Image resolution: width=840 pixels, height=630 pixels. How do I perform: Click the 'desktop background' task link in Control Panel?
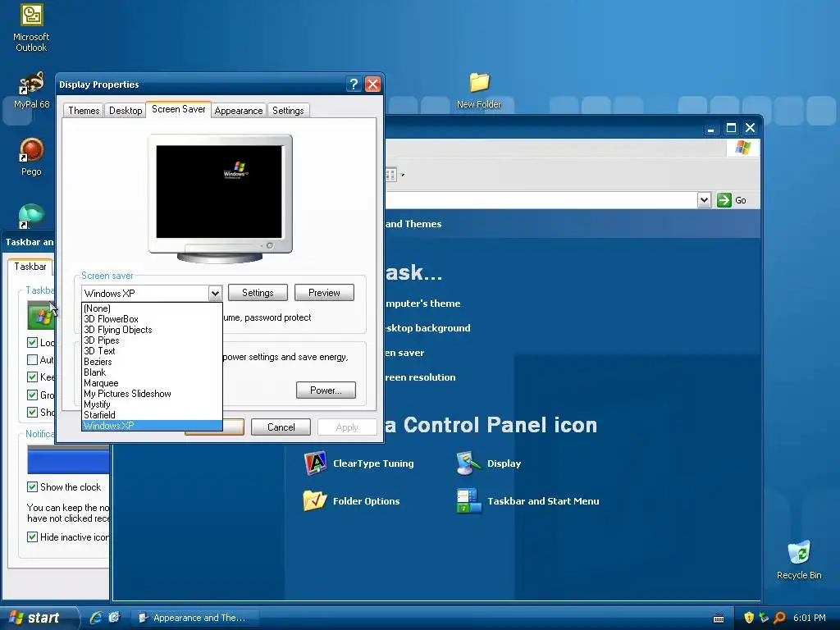click(x=427, y=328)
